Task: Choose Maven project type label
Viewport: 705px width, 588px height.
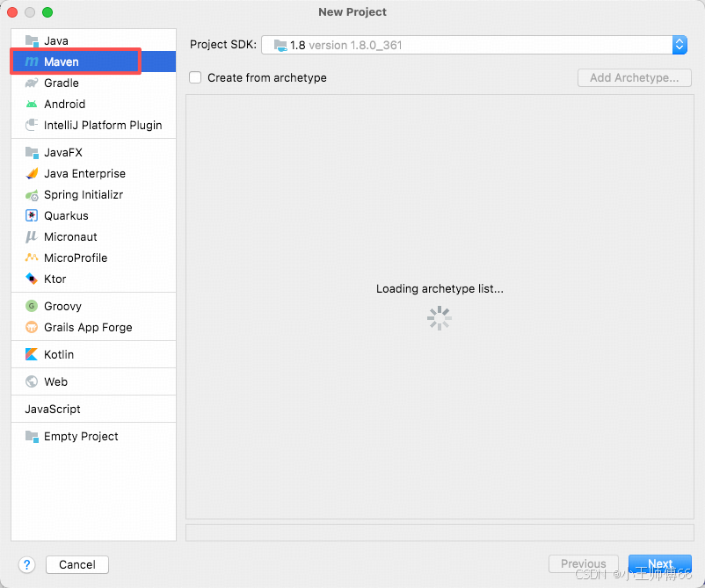Action: [62, 62]
